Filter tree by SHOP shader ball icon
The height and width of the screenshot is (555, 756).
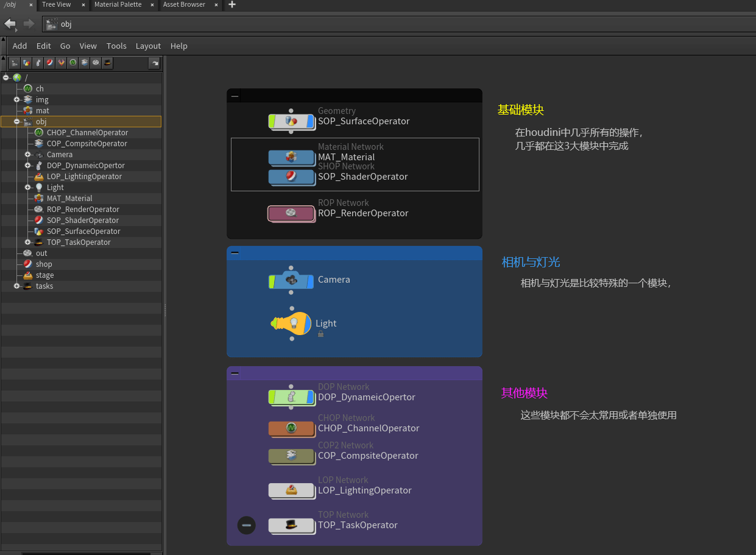tap(49, 63)
